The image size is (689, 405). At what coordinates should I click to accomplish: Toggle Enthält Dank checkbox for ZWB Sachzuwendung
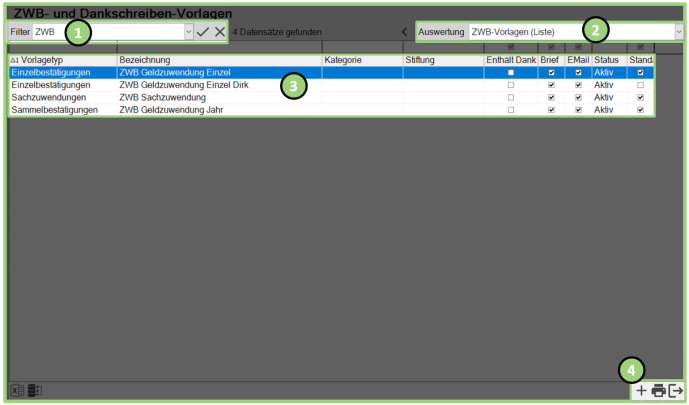click(x=511, y=98)
